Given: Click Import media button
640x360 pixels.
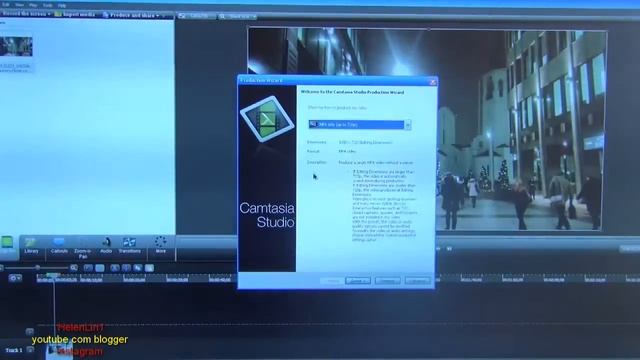Looking at the screenshot, I should [x=75, y=14].
